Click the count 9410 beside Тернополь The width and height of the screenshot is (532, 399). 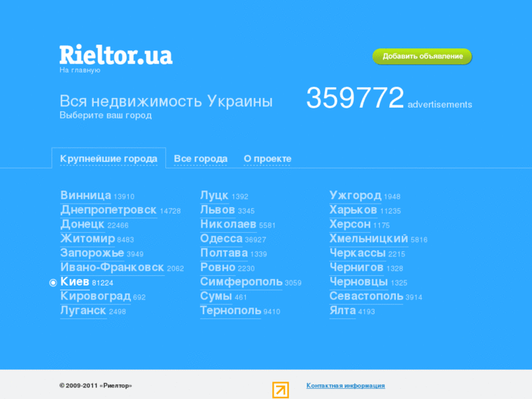[x=271, y=312]
